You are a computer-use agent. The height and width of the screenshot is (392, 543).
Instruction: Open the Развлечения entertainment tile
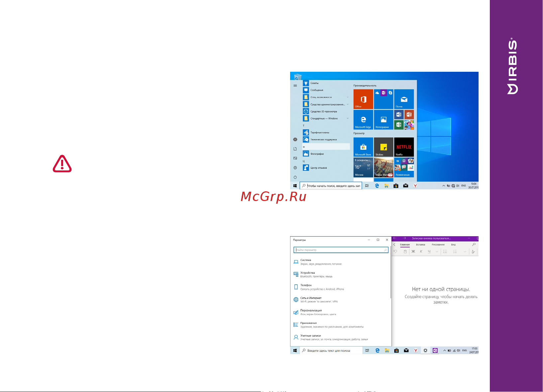pyautogui.click(x=404, y=167)
